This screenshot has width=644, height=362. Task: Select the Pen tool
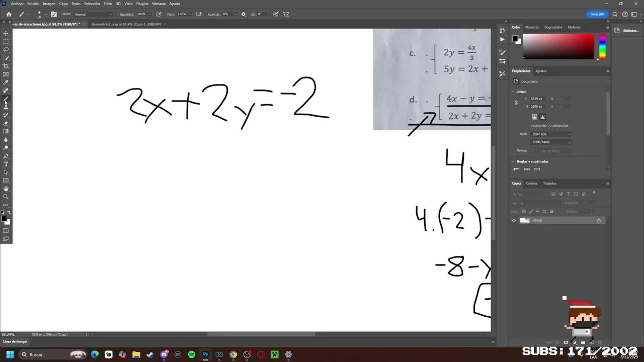click(x=6, y=156)
